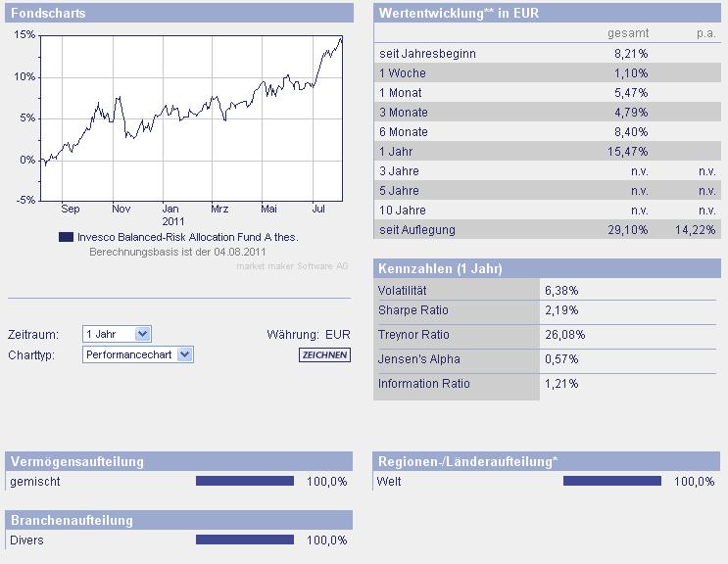Select the seit Auflegung performance row
728x564 pixels.
pyautogui.click(x=548, y=230)
